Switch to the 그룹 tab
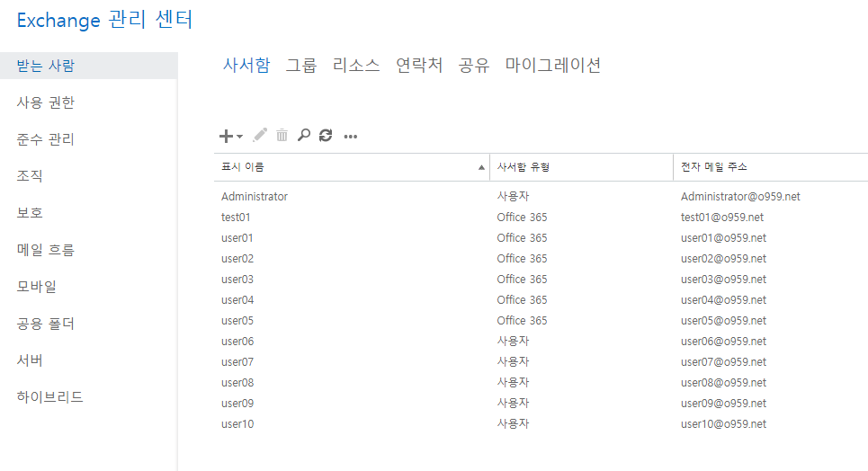The width and height of the screenshot is (868, 471). [x=301, y=66]
